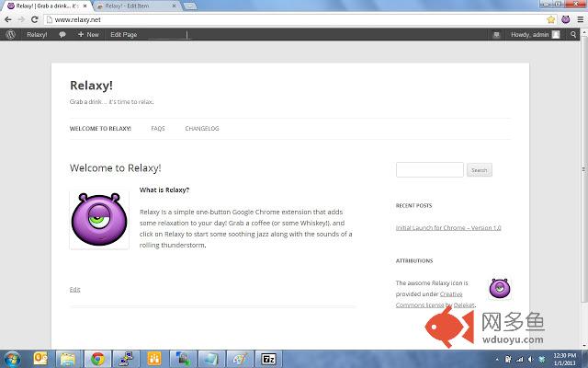Open the Chrome menu icon

click(580, 19)
